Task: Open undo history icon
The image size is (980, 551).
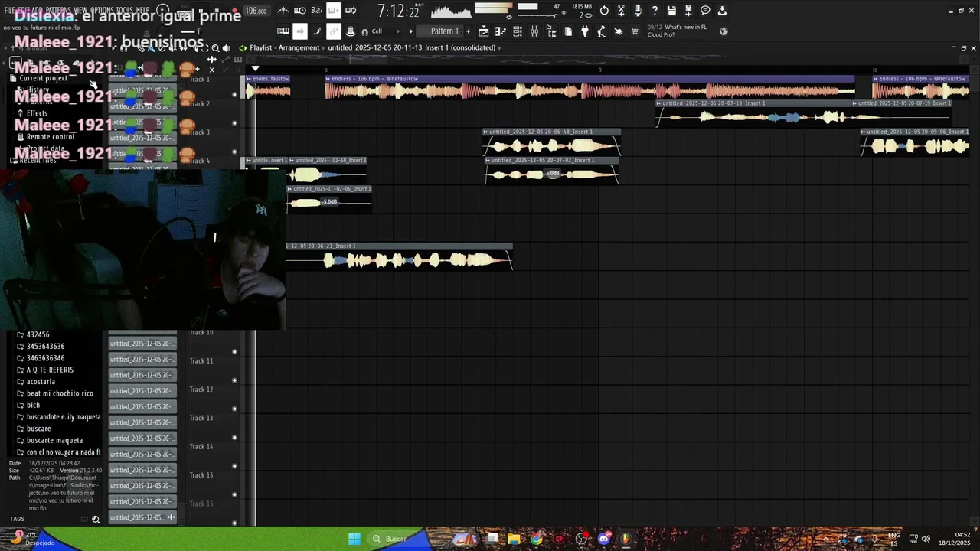Action: coord(604,11)
